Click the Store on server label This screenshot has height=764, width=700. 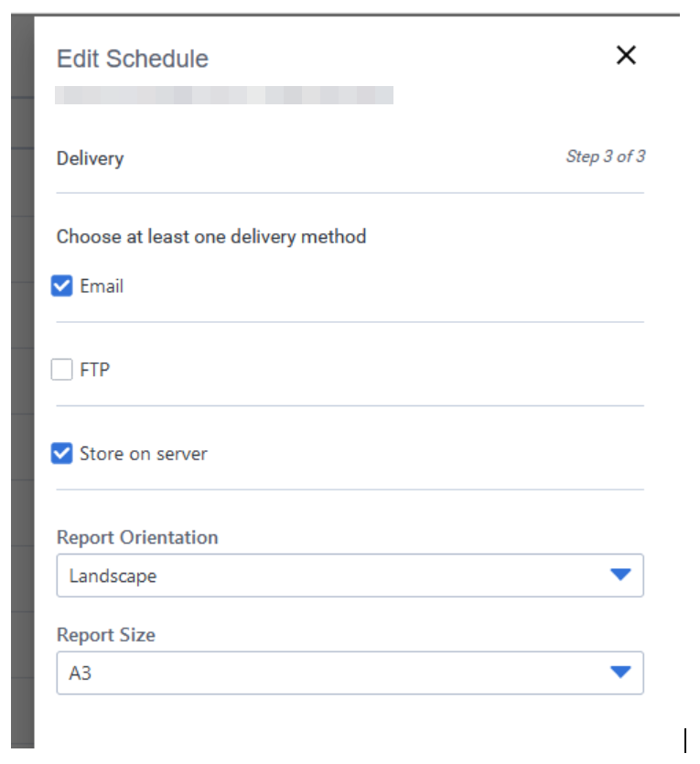(143, 454)
